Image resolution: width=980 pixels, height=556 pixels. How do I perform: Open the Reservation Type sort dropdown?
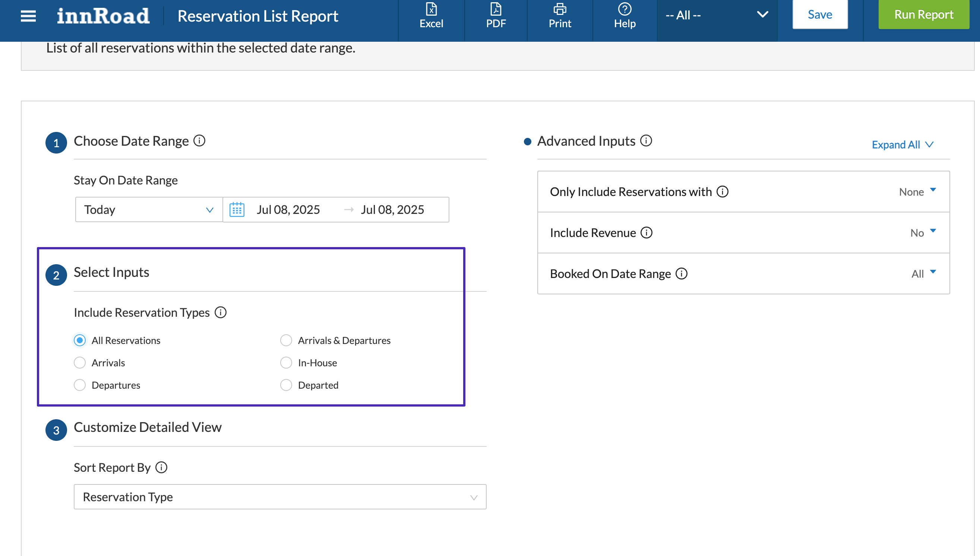click(279, 497)
